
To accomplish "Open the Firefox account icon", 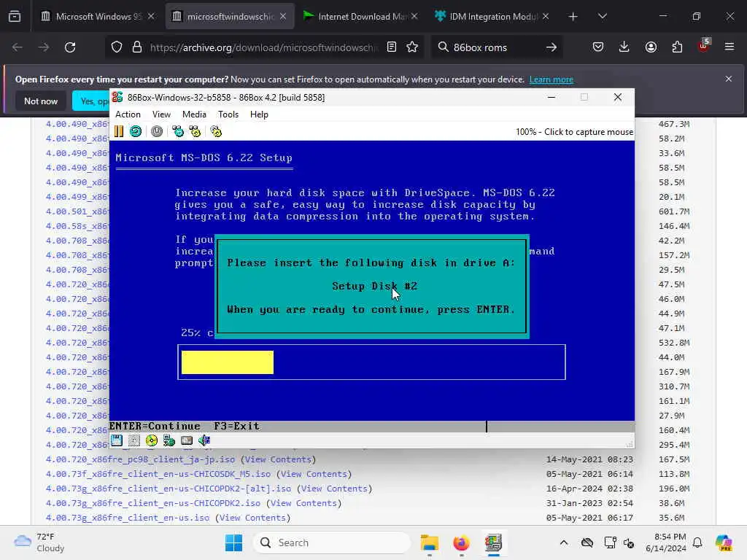I will (651, 47).
